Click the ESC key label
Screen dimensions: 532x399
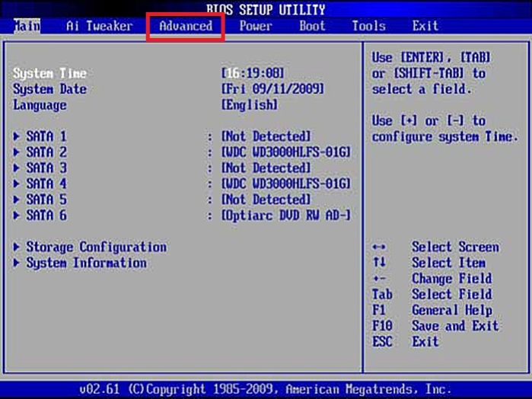pos(382,342)
